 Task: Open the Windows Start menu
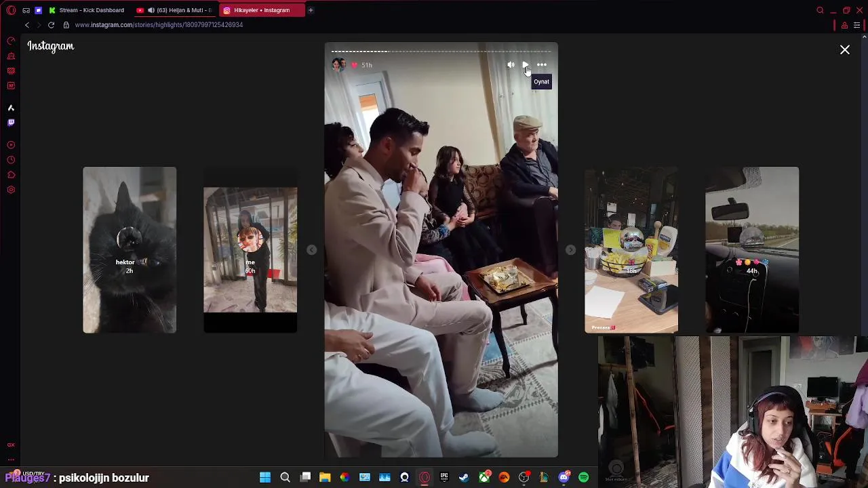tap(265, 477)
